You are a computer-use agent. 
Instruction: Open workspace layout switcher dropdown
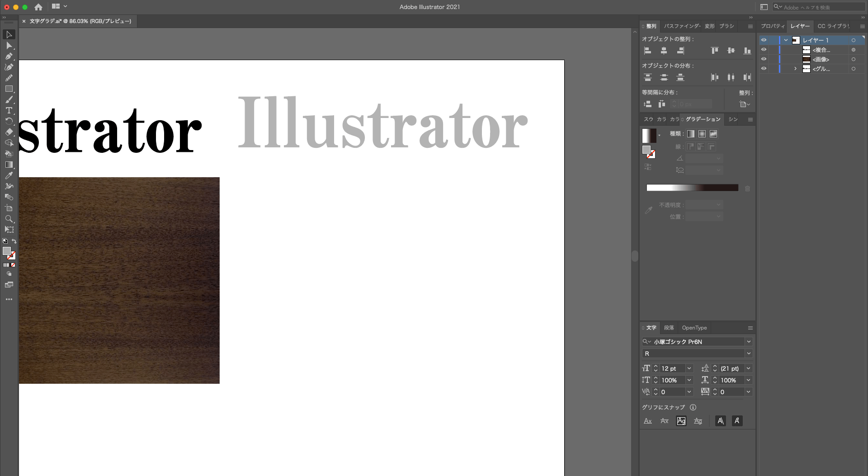pyautogui.click(x=59, y=6)
